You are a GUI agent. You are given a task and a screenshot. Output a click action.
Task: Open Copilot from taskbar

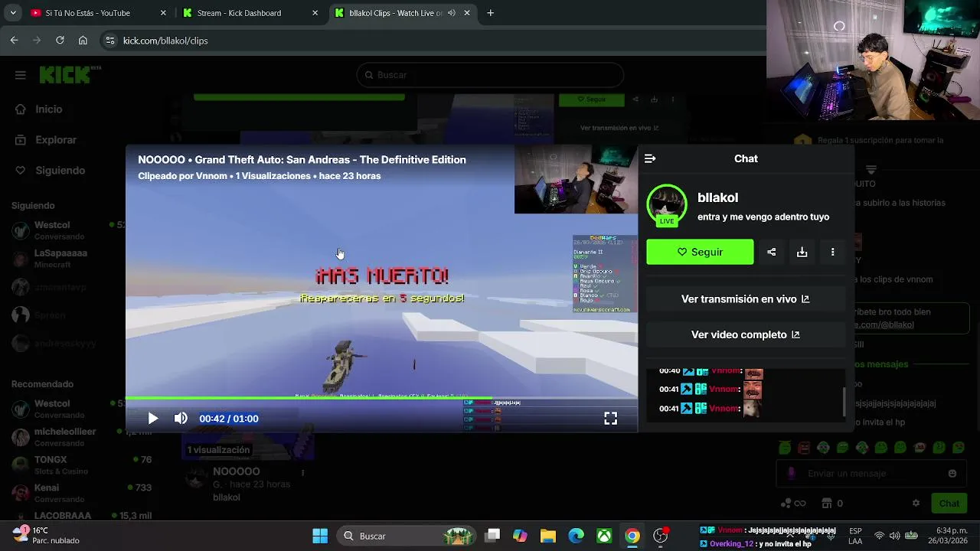click(520, 536)
